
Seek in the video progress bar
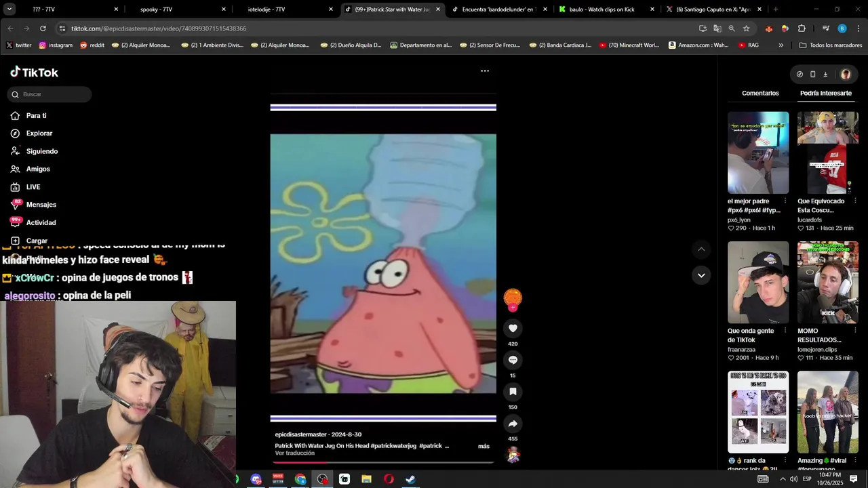[x=383, y=462]
